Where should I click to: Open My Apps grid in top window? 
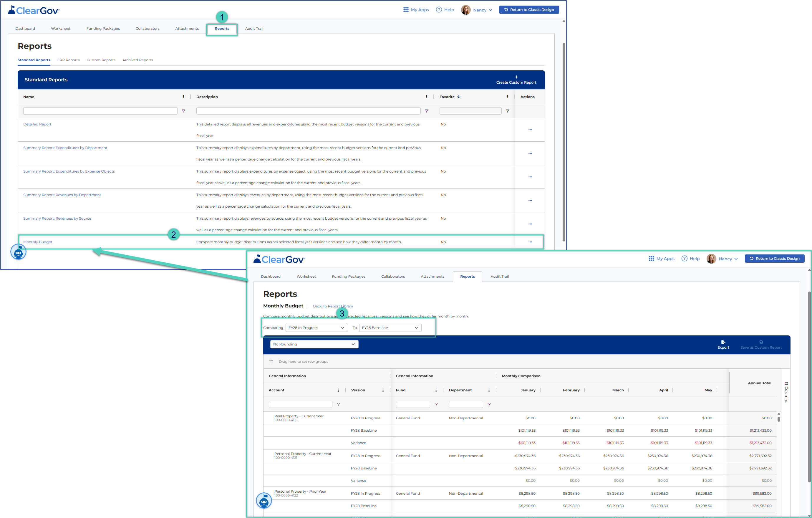[415, 10]
